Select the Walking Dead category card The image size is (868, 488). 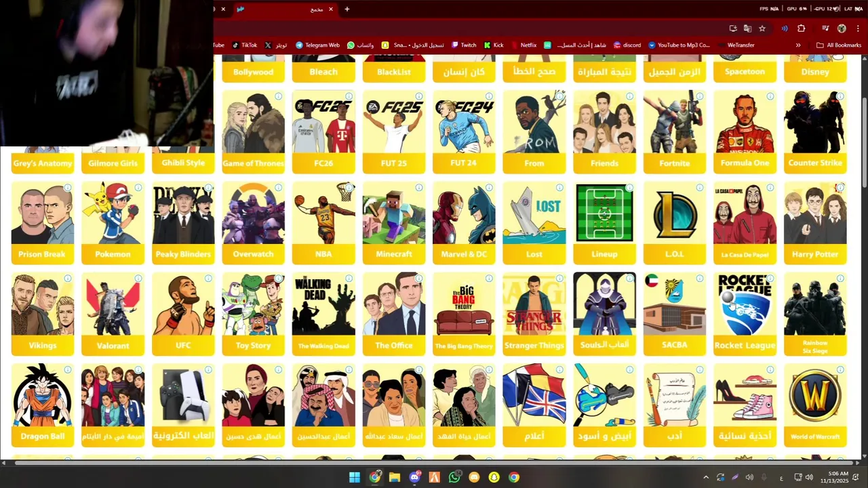click(323, 314)
